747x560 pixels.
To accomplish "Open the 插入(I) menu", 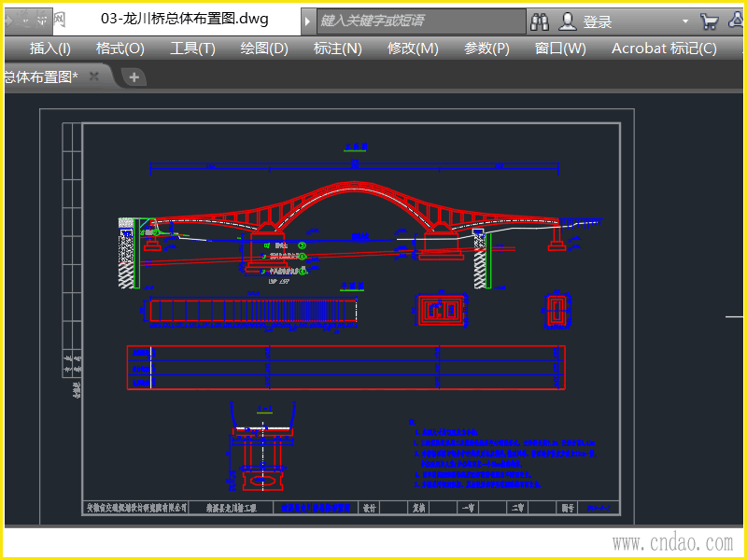I will (x=49, y=49).
